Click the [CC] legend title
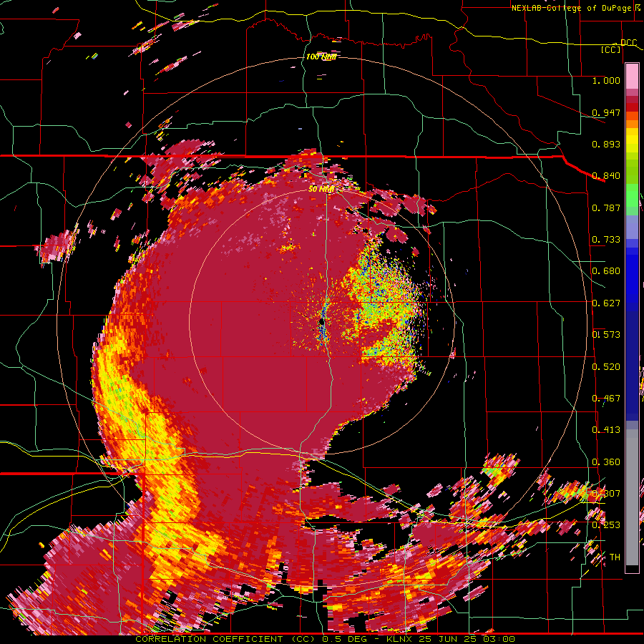 point(610,49)
